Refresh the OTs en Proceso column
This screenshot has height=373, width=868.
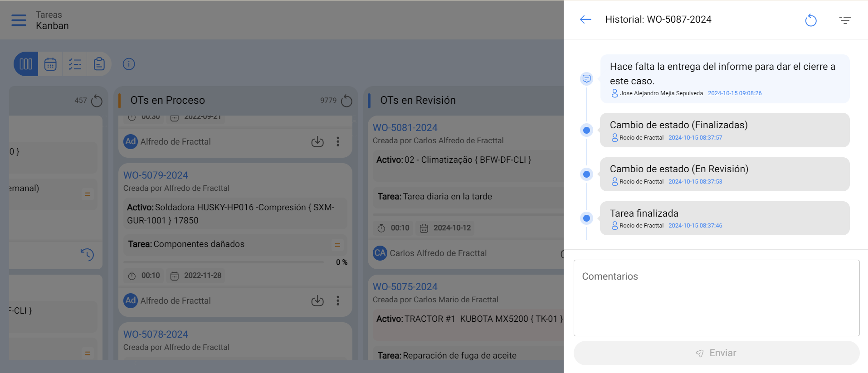tap(346, 101)
